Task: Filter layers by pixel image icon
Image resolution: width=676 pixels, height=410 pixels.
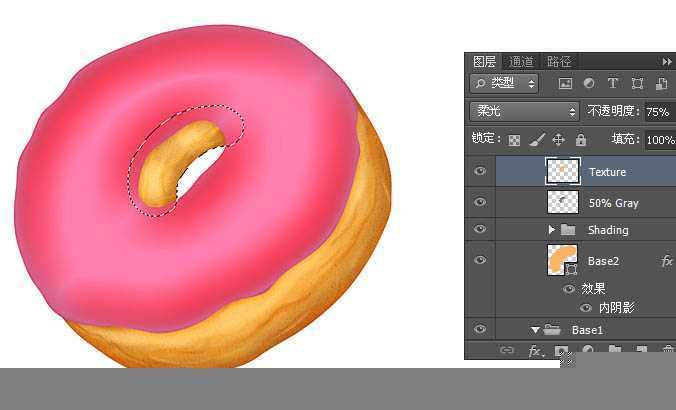Action: pos(565,84)
